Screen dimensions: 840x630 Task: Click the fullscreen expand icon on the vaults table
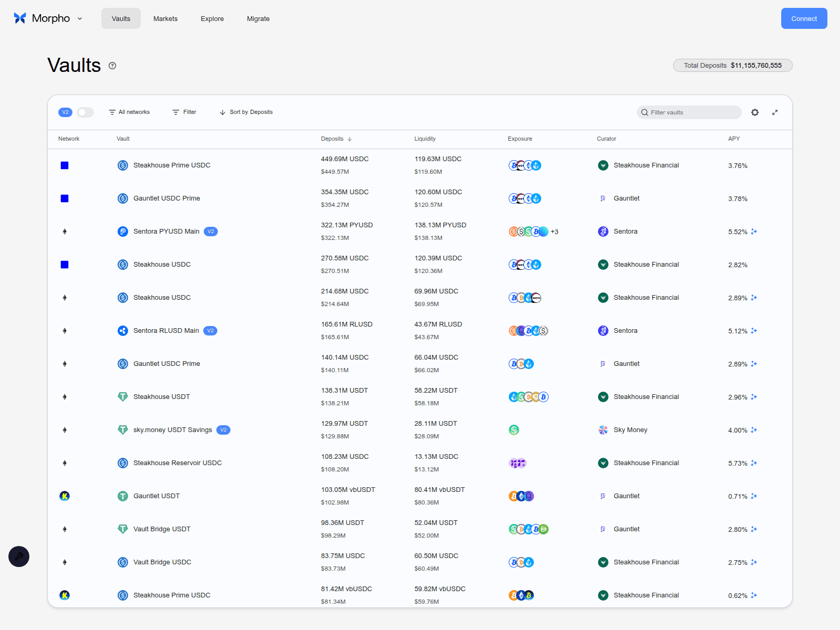775,112
